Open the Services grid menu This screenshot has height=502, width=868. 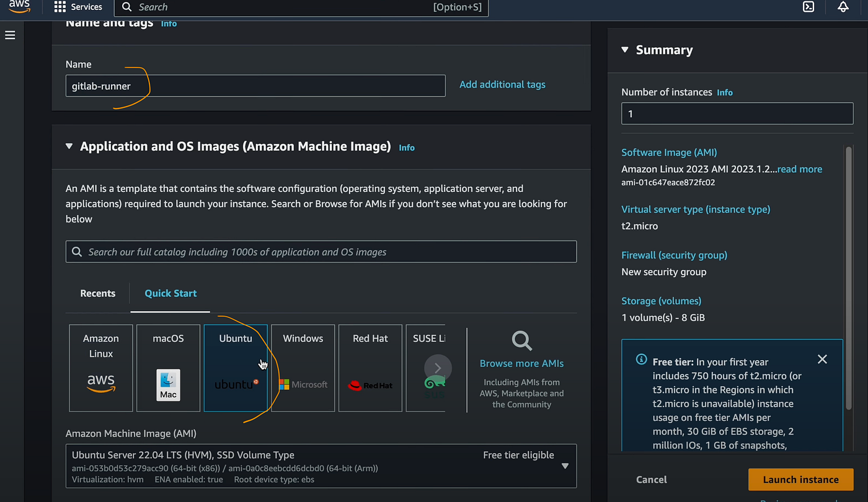[x=78, y=7]
